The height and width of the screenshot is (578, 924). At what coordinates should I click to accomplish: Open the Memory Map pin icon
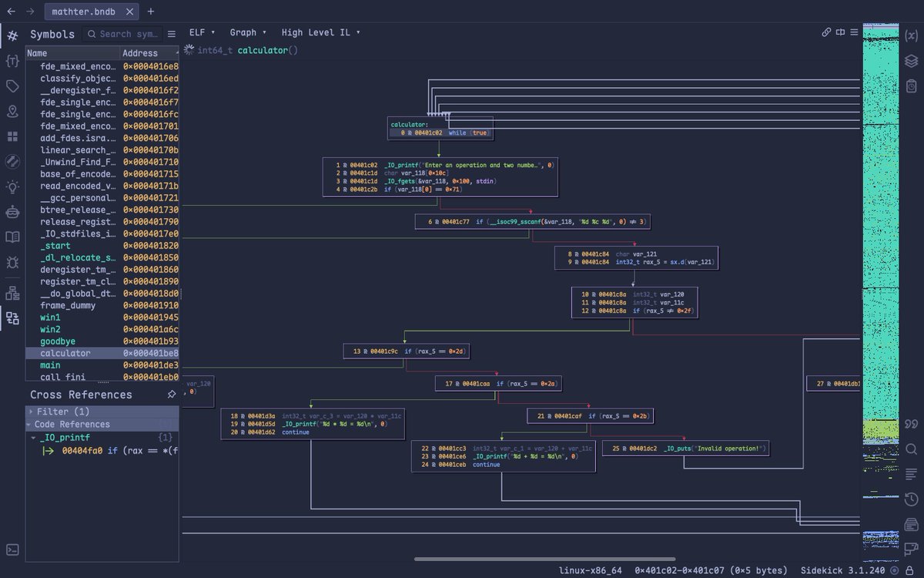point(12,111)
